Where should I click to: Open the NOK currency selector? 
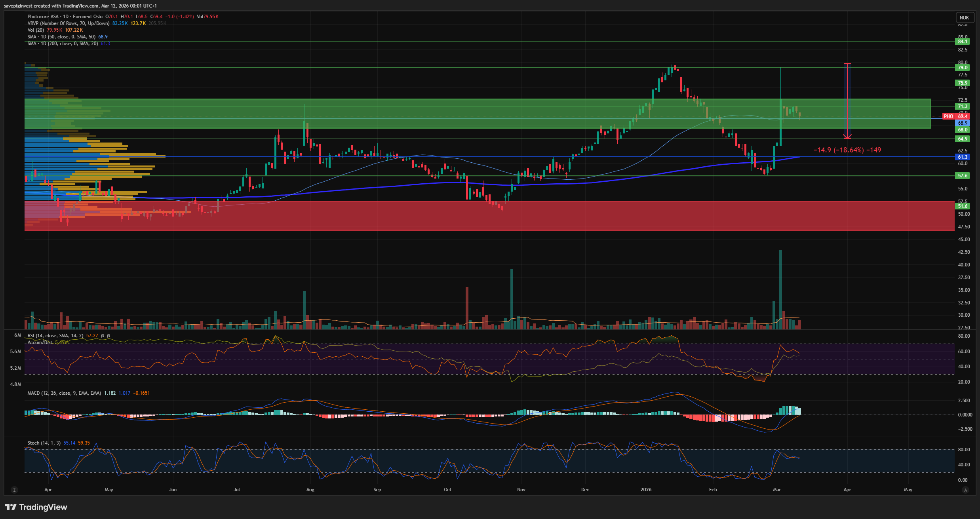(964, 17)
